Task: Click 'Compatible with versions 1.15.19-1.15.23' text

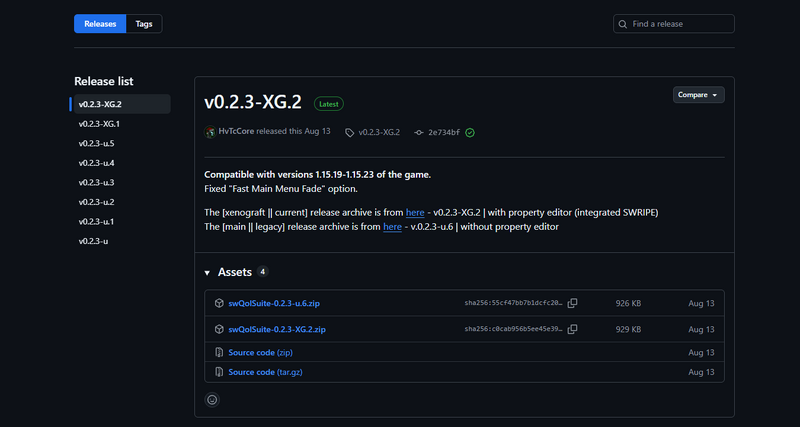Action: tap(289, 174)
